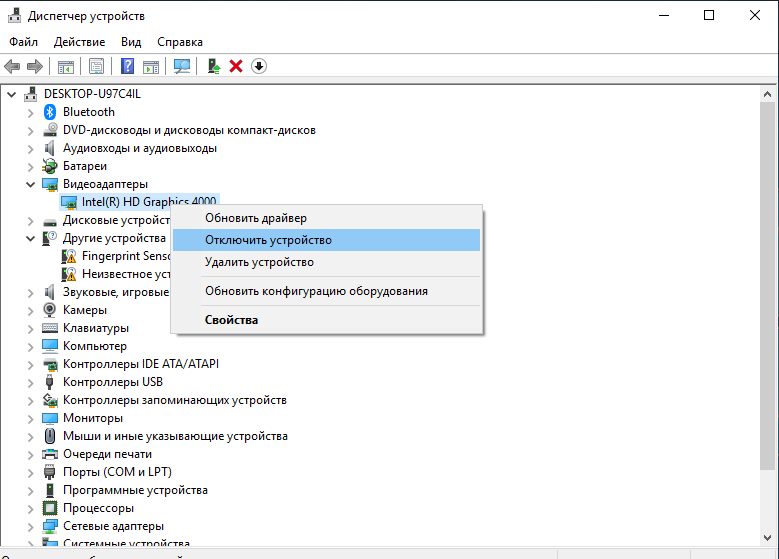Click the vertical scrollbar thumb

(x=768, y=285)
